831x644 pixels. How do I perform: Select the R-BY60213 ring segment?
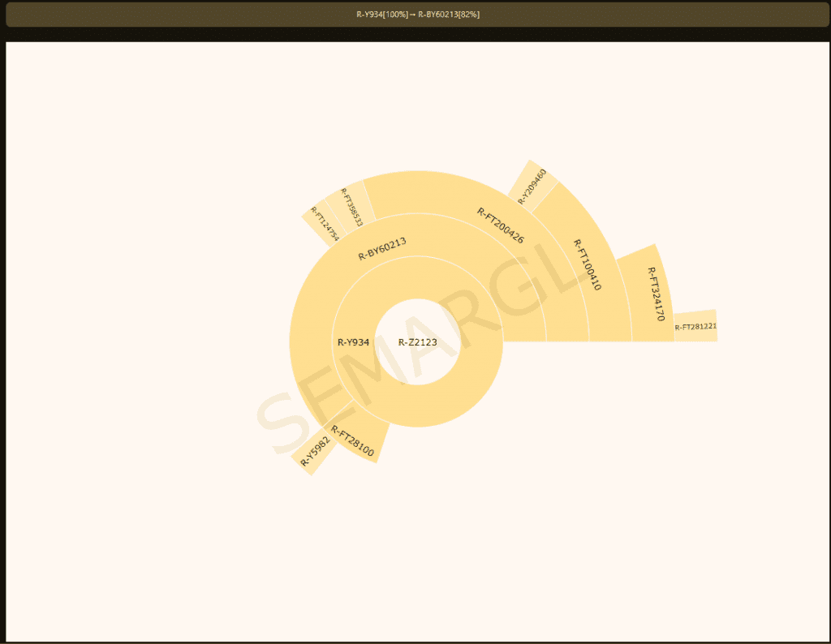pos(382,248)
